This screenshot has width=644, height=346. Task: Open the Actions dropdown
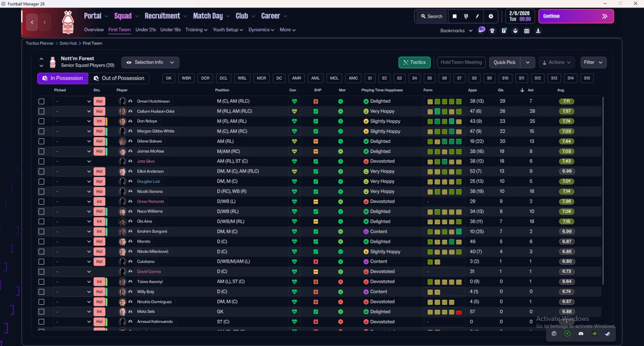click(556, 62)
